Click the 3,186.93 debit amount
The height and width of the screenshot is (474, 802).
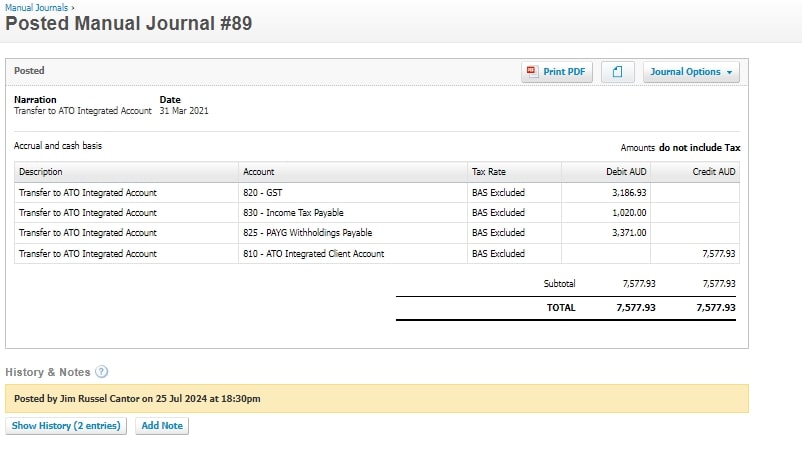coord(628,193)
